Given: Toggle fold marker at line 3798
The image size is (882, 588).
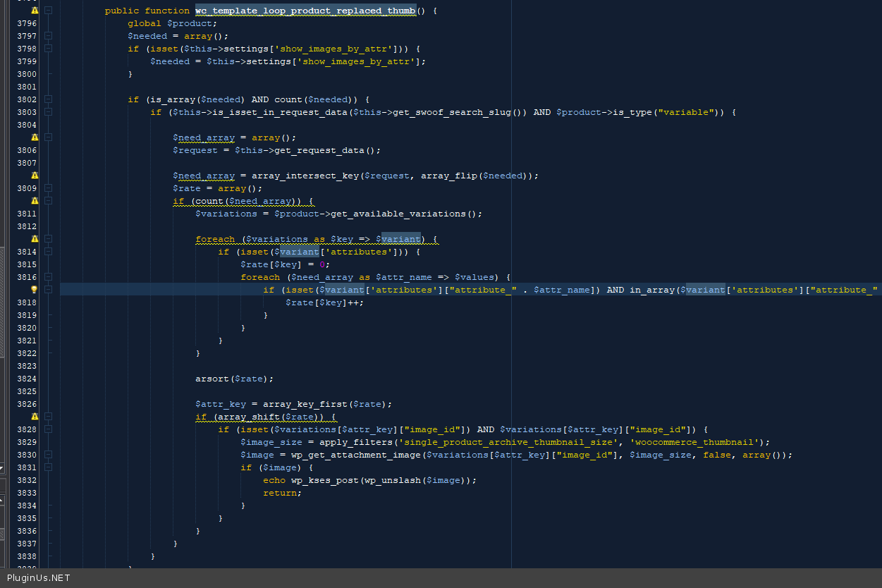Looking at the screenshot, I should (x=48, y=49).
